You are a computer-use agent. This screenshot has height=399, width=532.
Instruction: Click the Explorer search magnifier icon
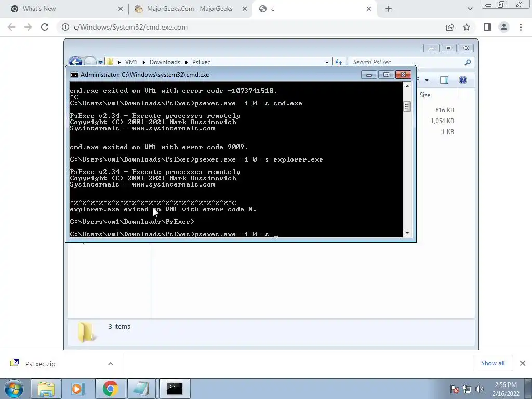point(468,62)
